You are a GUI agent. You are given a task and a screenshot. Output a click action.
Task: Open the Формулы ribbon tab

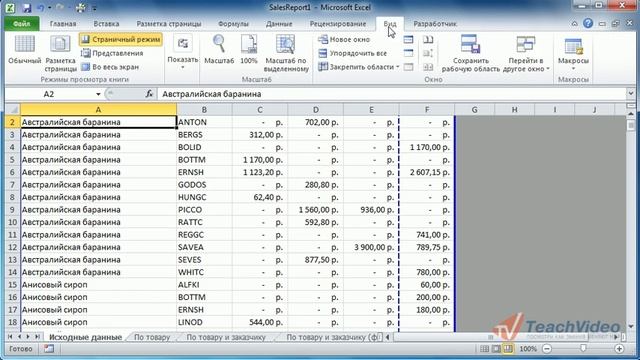[233, 24]
